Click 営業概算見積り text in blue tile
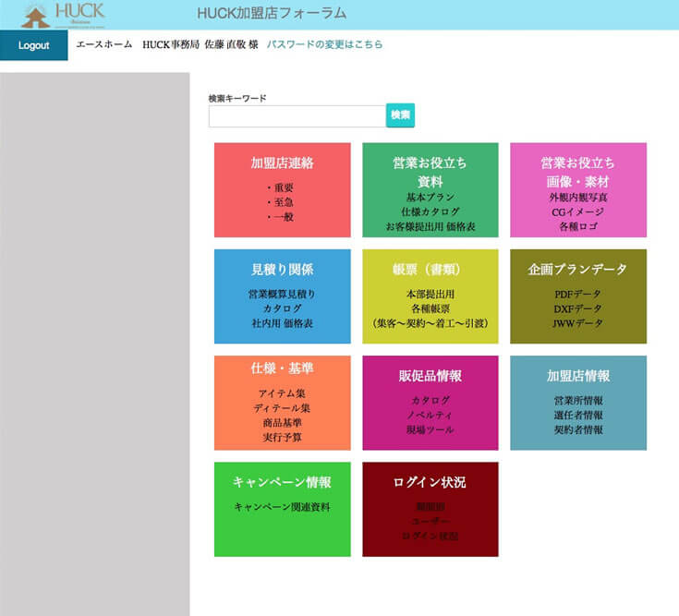The image size is (679, 616). 283,295
